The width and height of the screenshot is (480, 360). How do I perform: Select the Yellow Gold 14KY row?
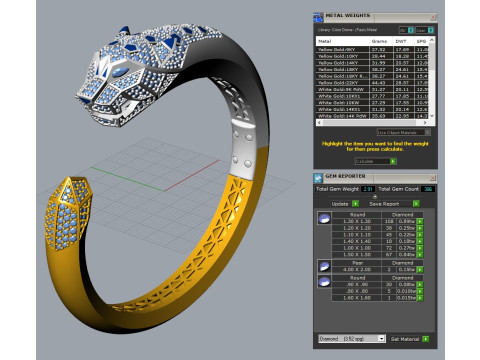pyautogui.click(x=372, y=63)
